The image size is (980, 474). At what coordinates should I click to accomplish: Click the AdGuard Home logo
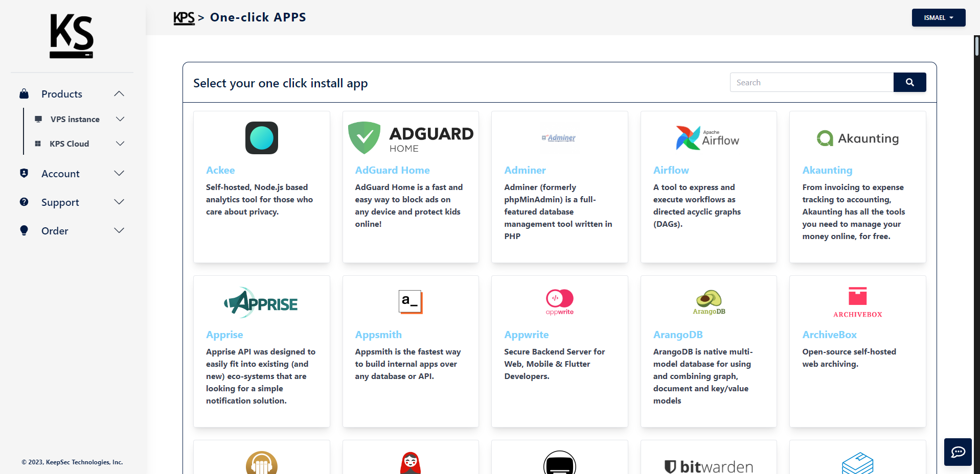pyautogui.click(x=411, y=138)
